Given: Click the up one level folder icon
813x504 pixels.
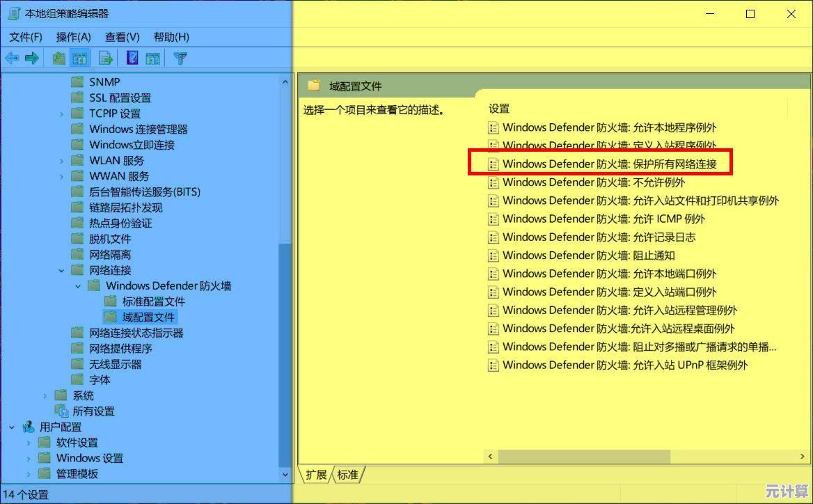Looking at the screenshot, I should (x=59, y=58).
